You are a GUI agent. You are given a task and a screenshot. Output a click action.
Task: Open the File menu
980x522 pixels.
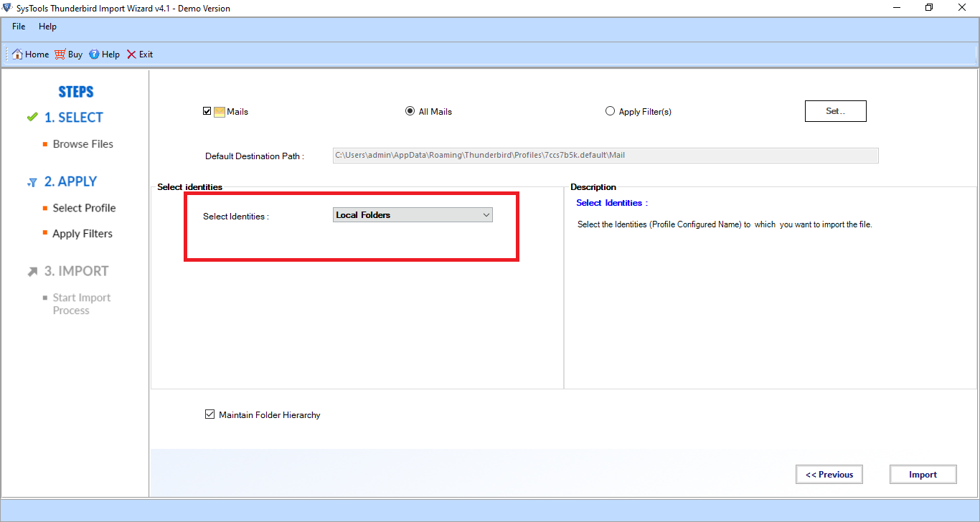(19, 27)
